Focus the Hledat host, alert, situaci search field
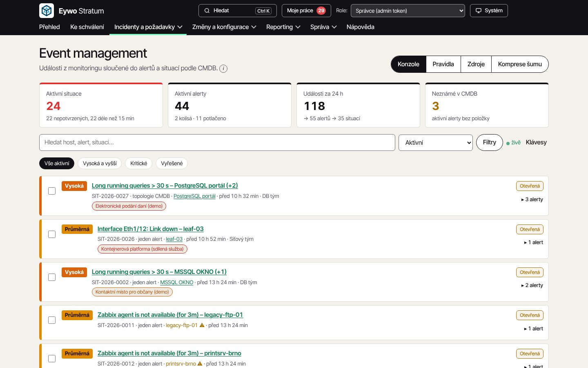Image resolution: width=588 pixels, height=368 pixels. 217,142
